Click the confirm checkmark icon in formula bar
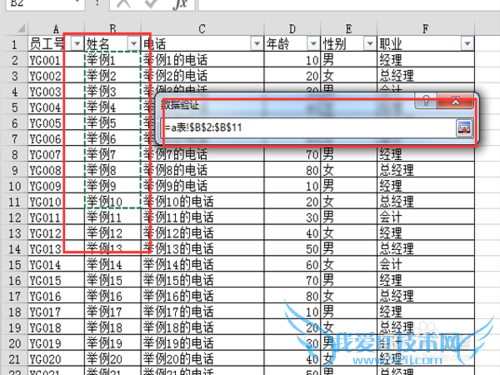500x375 pixels. (152, 4)
